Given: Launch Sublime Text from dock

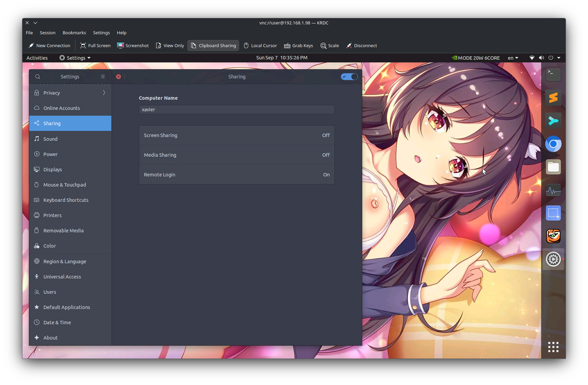Looking at the screenshot, I should tap(553, 98).
